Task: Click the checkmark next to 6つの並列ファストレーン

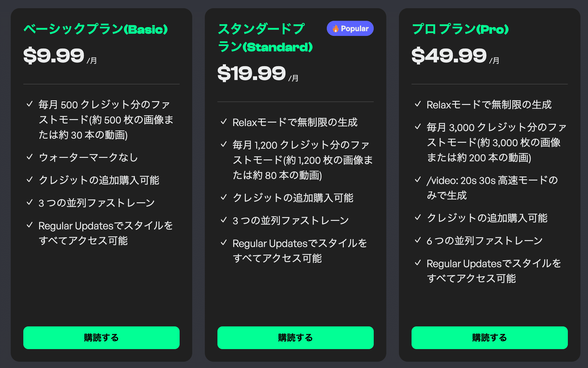Action: (418, 240)
